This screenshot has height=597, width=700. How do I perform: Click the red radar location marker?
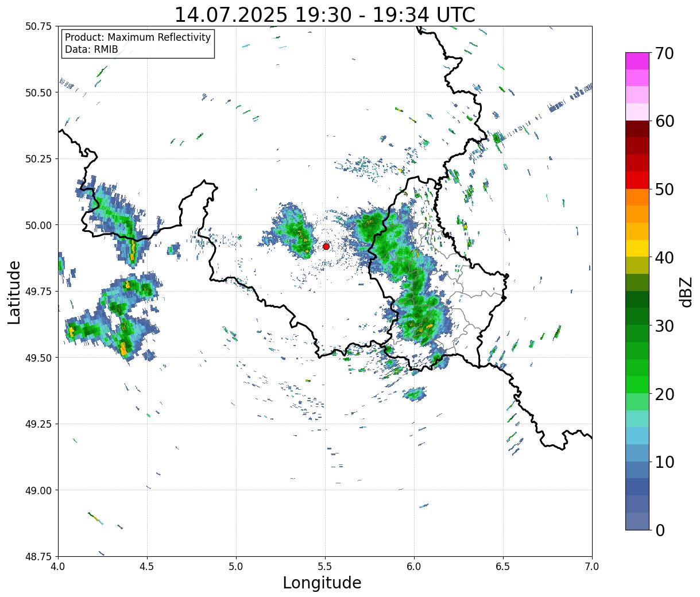point(326,246)
